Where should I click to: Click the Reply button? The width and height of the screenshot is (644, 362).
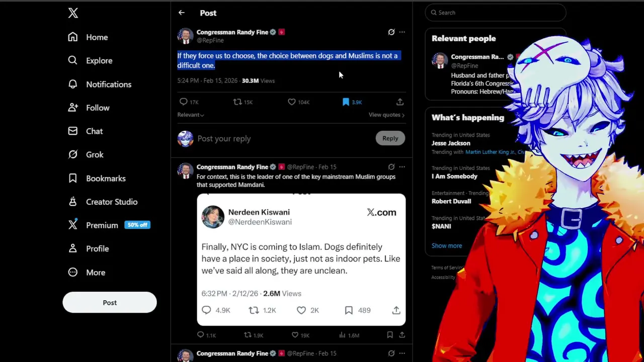390,138
